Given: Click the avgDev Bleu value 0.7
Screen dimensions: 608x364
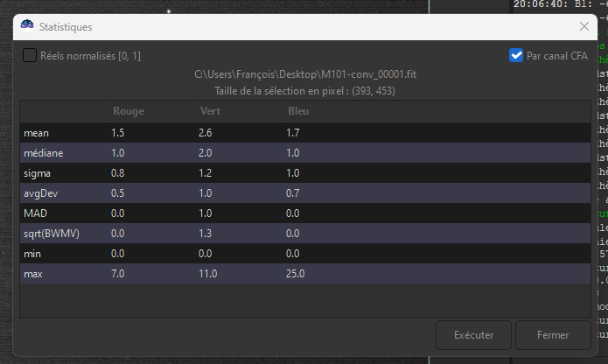Looking at the screenshot, I should 293,193.
